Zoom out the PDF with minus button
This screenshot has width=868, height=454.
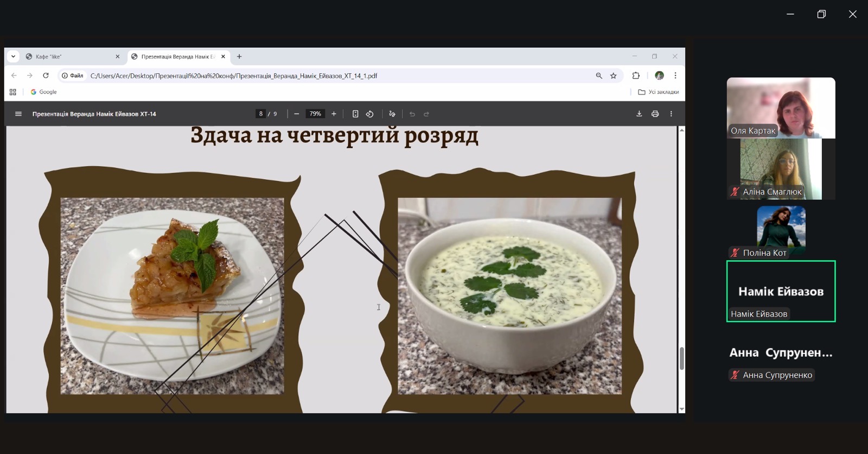(296, 114)
